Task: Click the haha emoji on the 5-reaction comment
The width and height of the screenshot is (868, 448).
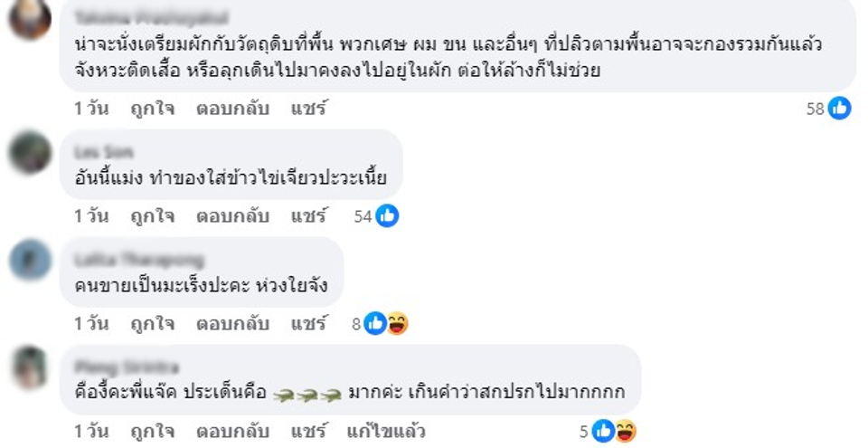Action: click(625, 431)
